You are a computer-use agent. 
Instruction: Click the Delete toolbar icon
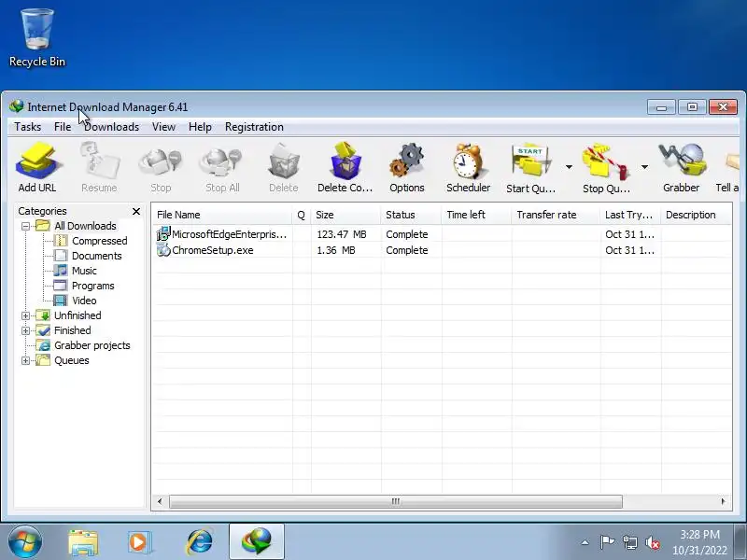tap(284, 161)
